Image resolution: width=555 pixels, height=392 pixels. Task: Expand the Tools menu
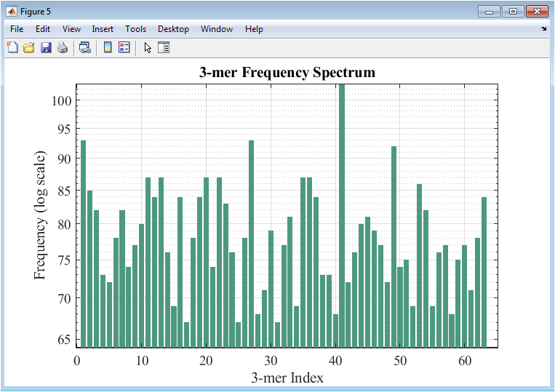(x=135, y=29)
